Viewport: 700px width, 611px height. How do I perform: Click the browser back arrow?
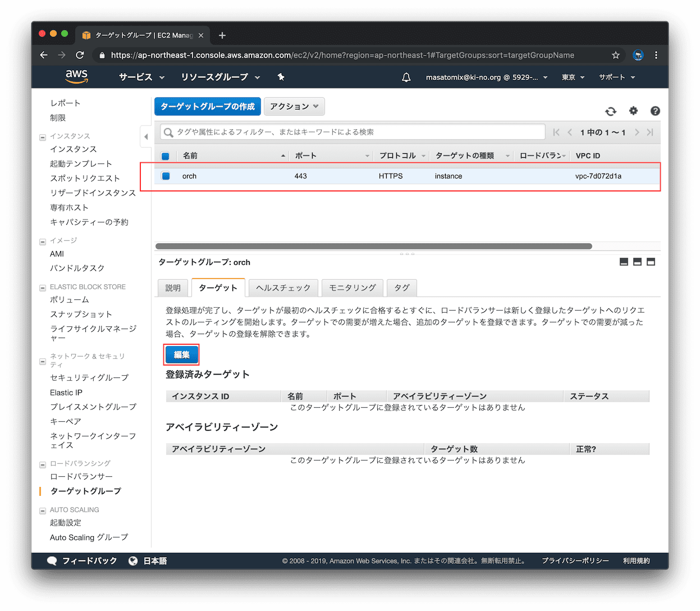[x=44, y=55]
